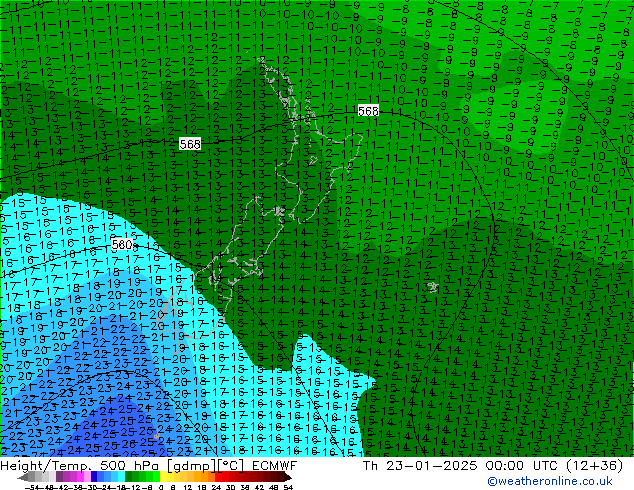Click the -54 color scale label
Screen dimensions: 634x490
tap(32, 487)
